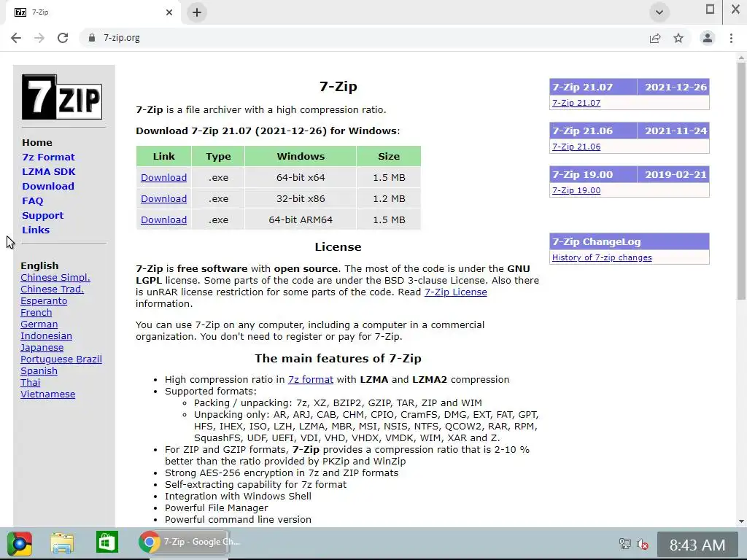The height and width of the screenshot is (560, 747).
Task: Open the Links sidebar page
Action: [x=36, y=230]
